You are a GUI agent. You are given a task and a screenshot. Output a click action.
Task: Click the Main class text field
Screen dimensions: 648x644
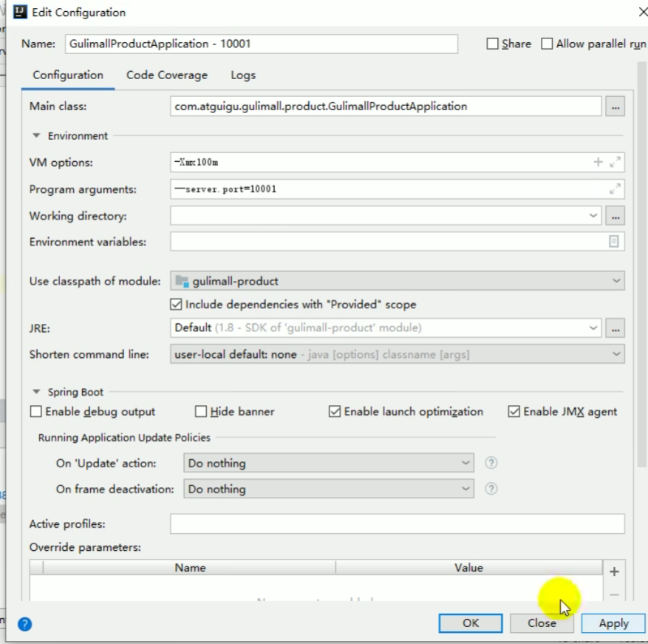point(386,106)
